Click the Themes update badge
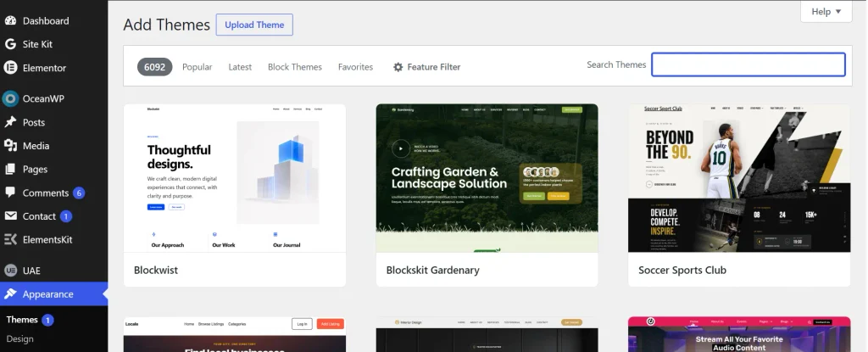868x352 pixels. pyautogui.click(x=47, y=320)
